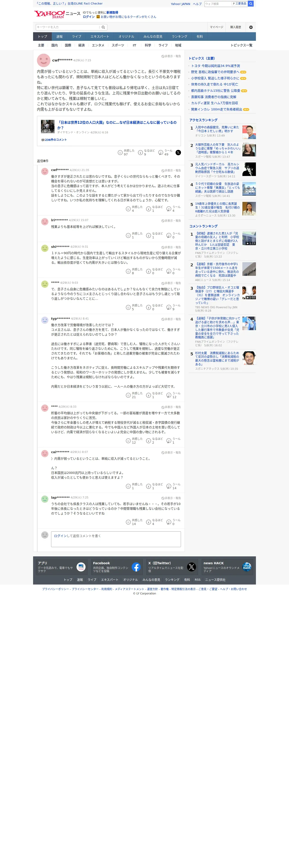Open the みんなの意見 tab

153,37
